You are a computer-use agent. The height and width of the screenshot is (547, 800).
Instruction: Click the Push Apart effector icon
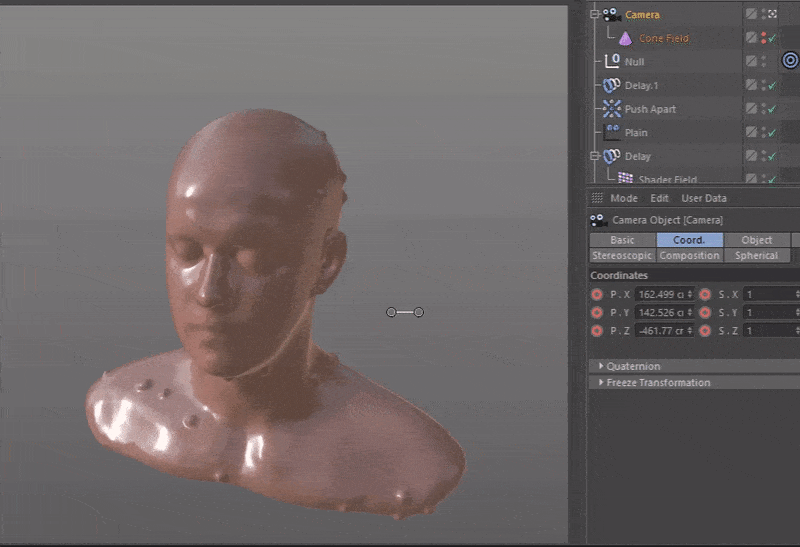point(612,108)
